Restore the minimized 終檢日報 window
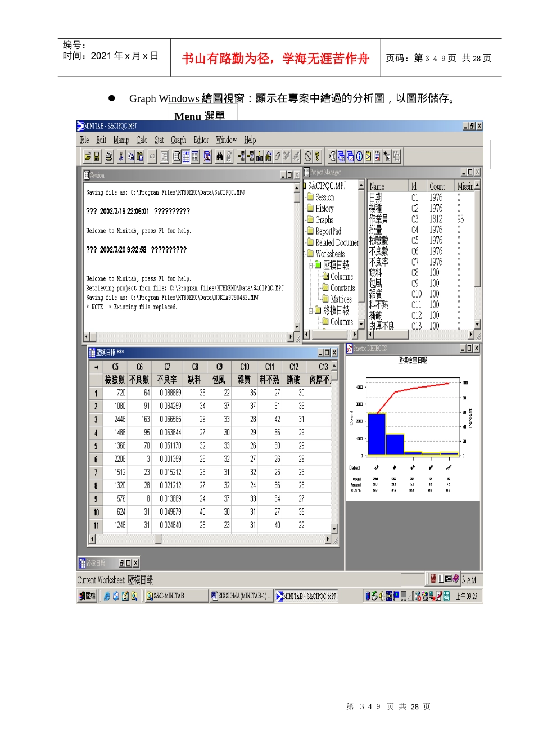The height and width of the screenshot is (756, 534). click(x=121, y=562)
